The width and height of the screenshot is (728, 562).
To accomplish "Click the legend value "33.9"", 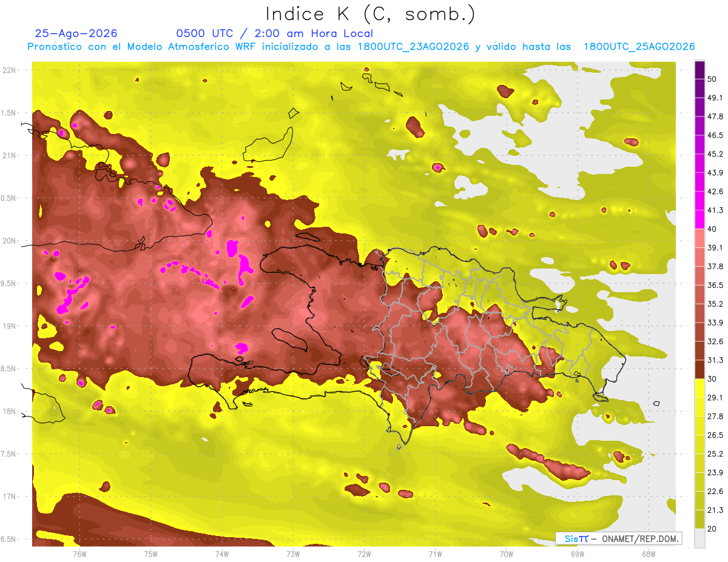I will pos(715,323).
